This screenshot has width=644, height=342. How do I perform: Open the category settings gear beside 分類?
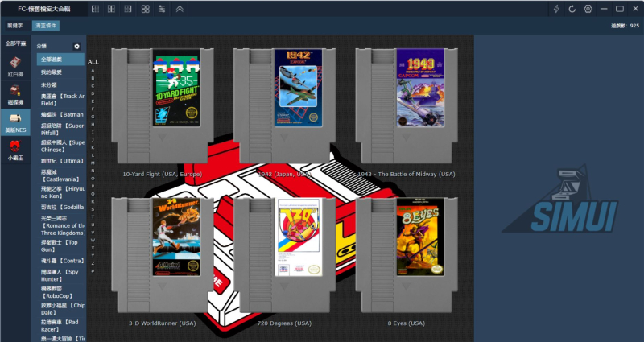[x=76, y=47]
